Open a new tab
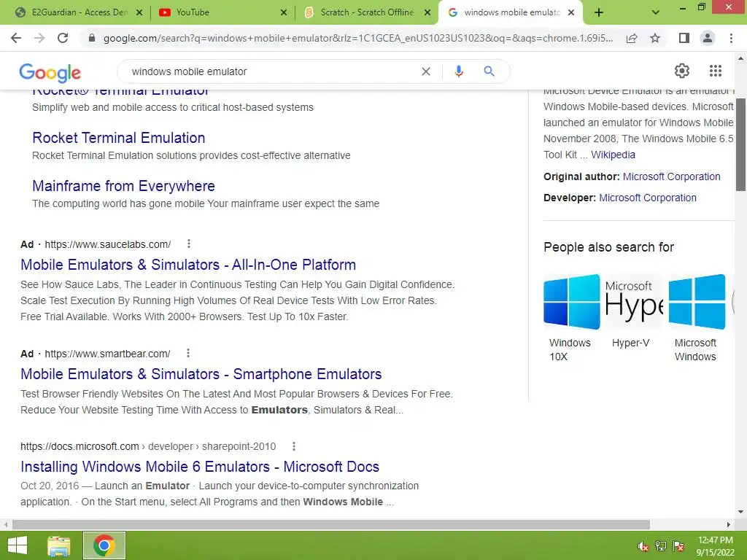747x560 pixels. 599,12
